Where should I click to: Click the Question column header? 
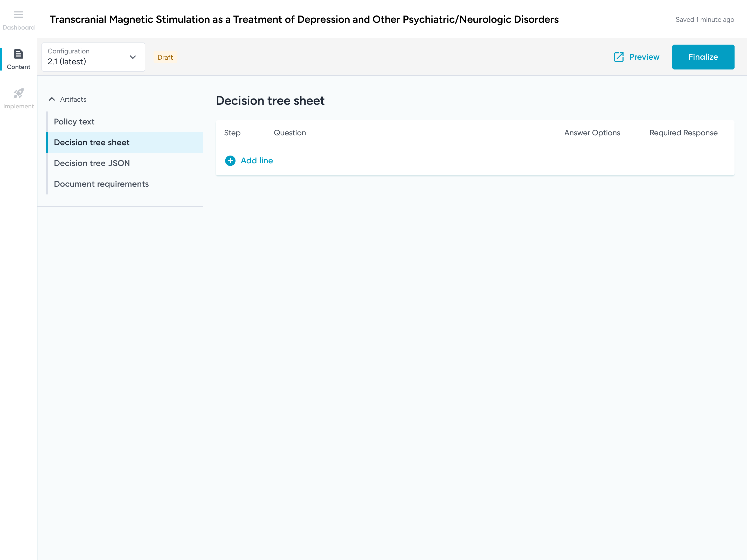tap(290, 133)
